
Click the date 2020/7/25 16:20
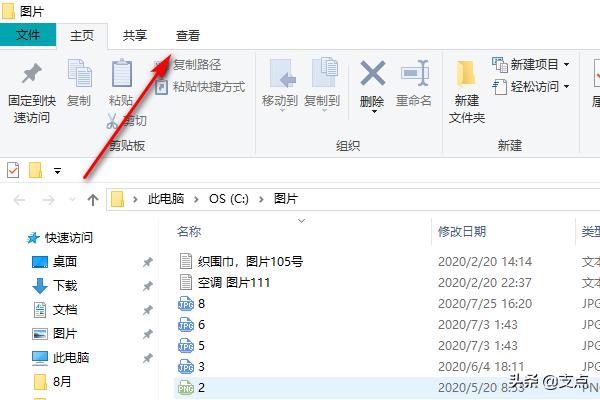click(x=485, y=304)
